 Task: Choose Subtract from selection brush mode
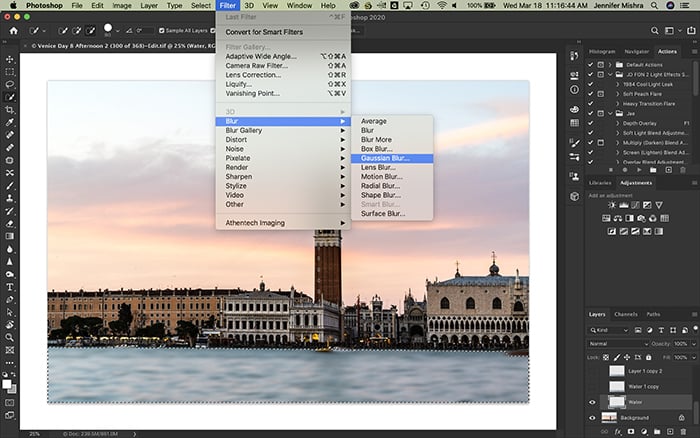tap(91, 31)
